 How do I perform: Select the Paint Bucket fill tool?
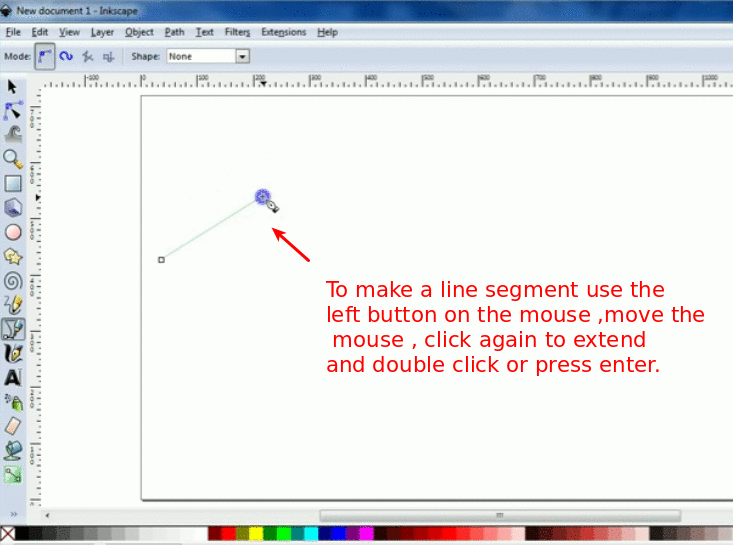[13, 451]
